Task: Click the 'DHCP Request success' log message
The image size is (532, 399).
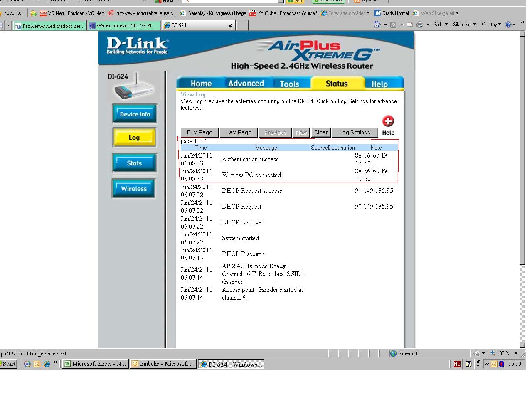Action: coord(252,191)
